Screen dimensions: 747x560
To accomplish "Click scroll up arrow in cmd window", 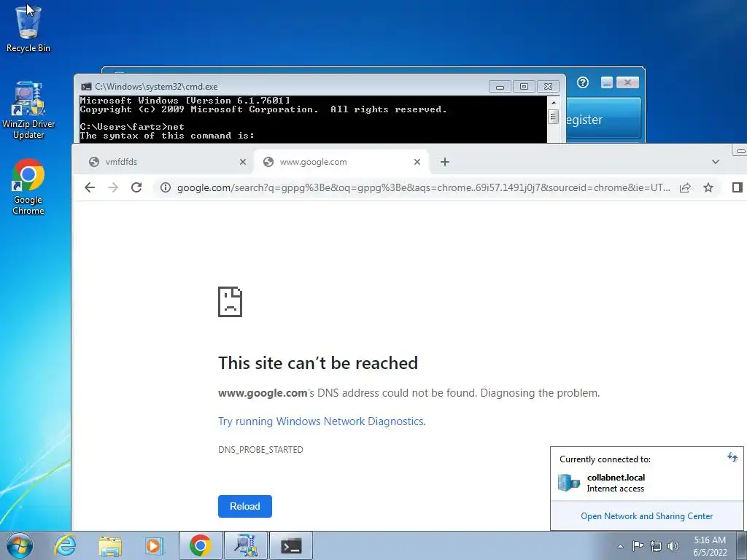I will tap(553, 102).
